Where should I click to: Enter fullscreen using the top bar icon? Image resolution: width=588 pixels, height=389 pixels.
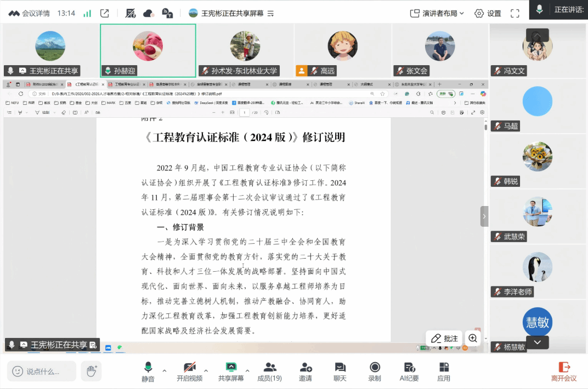[x=514, y=13]
